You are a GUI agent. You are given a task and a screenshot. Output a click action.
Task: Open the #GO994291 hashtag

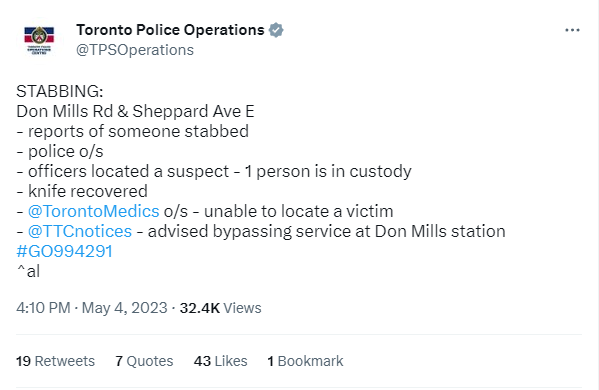(64, 251)
